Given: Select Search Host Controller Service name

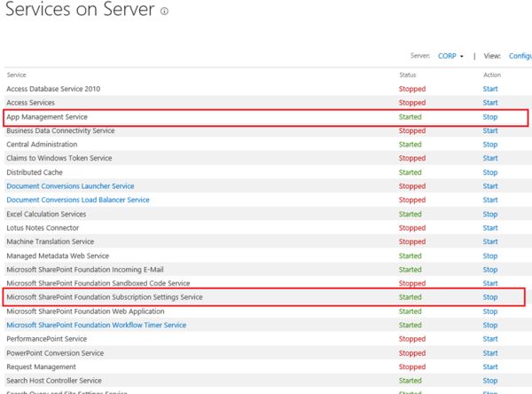Looking at the screenshot, I should tap(54, 381).
